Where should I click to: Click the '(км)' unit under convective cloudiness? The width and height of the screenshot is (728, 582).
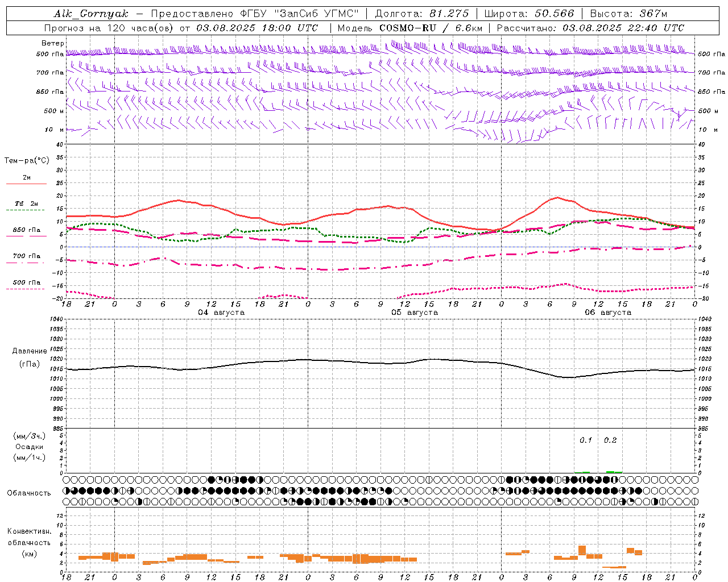pyautogui.click(x=30, y=554)
